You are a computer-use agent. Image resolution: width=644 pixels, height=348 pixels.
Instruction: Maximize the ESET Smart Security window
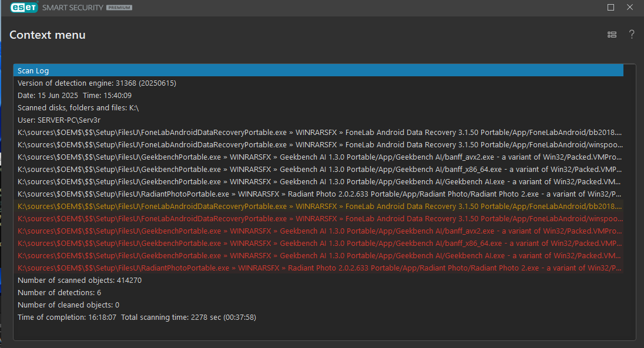coord(611,8)
